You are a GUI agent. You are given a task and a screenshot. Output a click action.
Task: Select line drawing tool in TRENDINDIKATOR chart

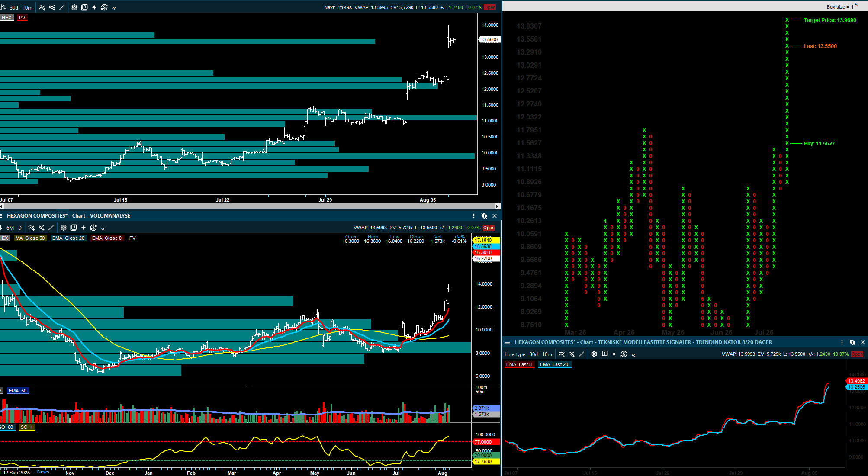click(582, 354)
